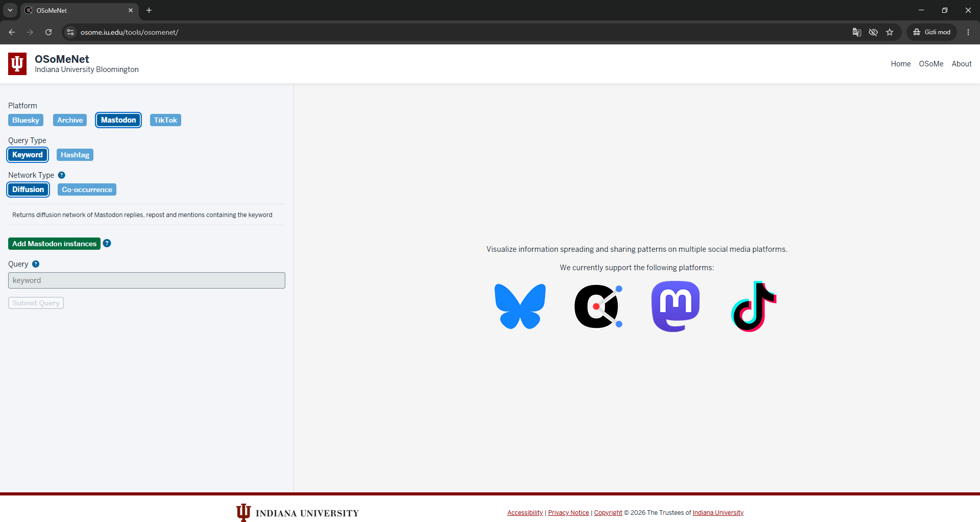
Task: Select the Mastodon platform
Action: pos(118,120)
